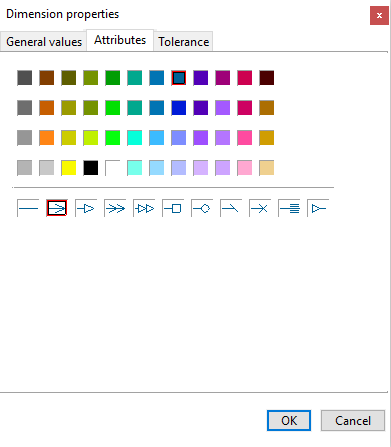
Task: Select the white color swatch
Action: pos(113,168)
